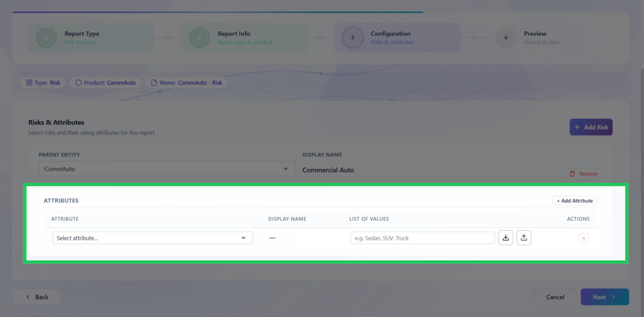The width and height of the screenshot is (644, 317).
Task: Add a new attribute row
Action: (x=575, y=201)
